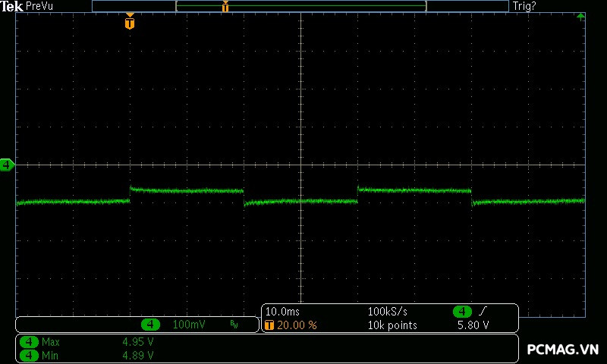The image size is (607, 364).
Task: Click the orange trigger position T marker
Action: pyautogui.click(x=130, y=24)
